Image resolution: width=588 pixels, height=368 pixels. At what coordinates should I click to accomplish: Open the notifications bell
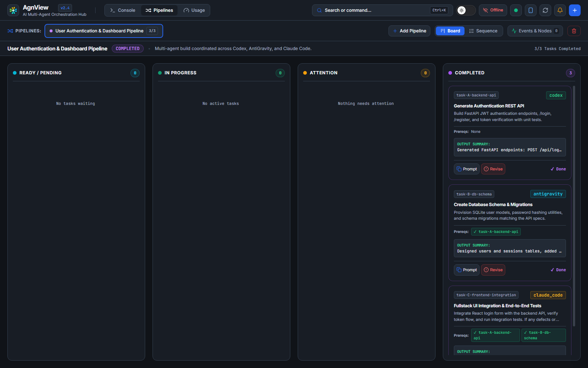tap(560, 10)
